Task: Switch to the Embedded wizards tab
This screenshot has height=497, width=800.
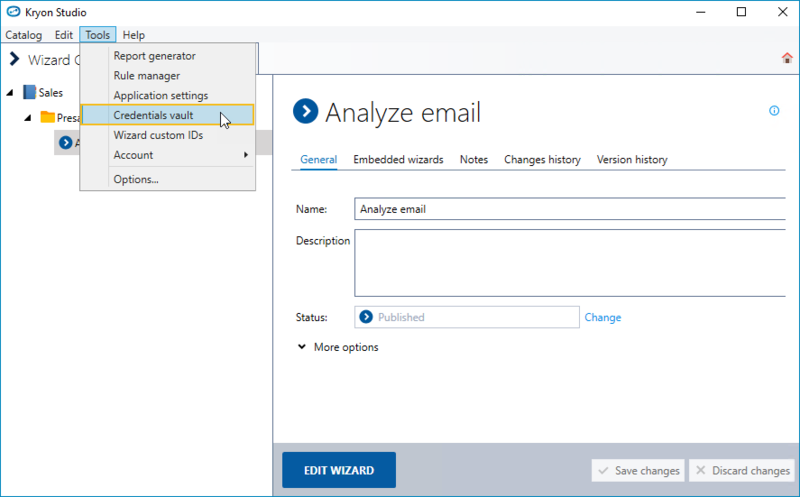Action: click(398, 159)
